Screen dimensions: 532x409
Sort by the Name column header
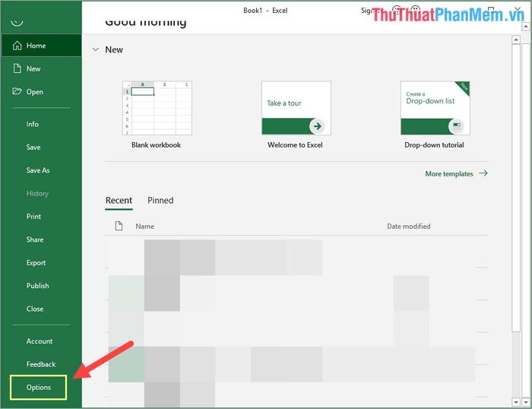[x=145, y=227]
